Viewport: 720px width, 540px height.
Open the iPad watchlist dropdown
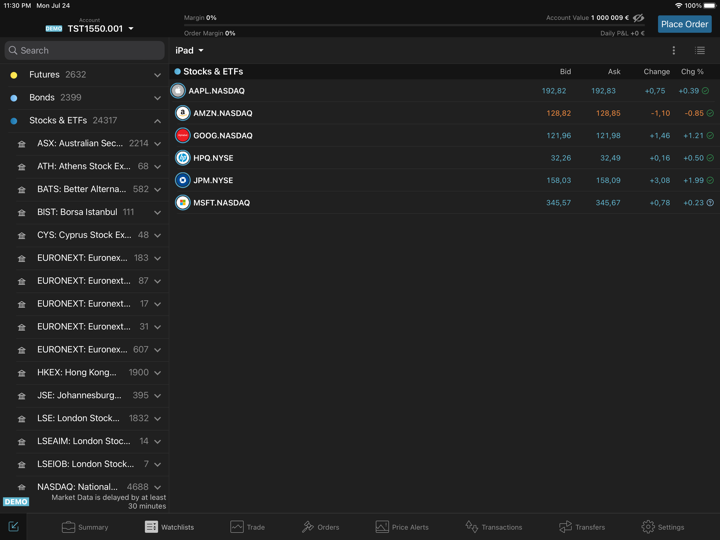(189, 50)
